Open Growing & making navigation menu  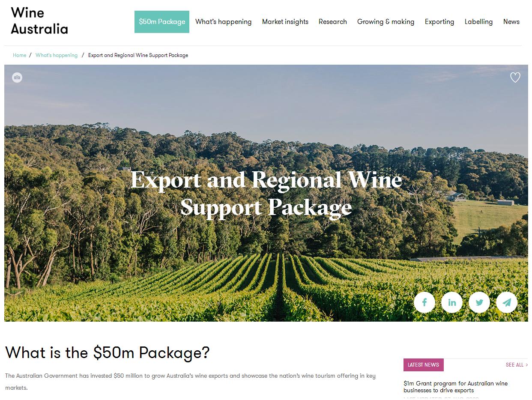386,22
